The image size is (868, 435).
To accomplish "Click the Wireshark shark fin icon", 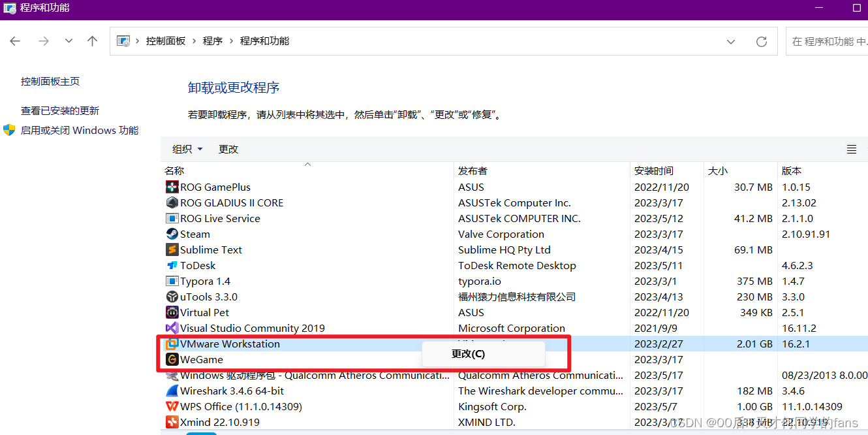I will coord(172,391).
